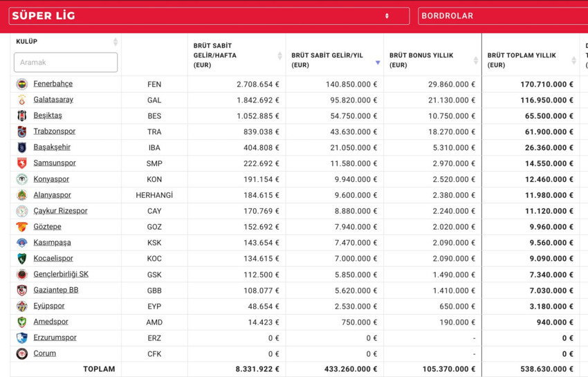
Task: Click the 538.630.000 € grand total
Action: point(546,369)
